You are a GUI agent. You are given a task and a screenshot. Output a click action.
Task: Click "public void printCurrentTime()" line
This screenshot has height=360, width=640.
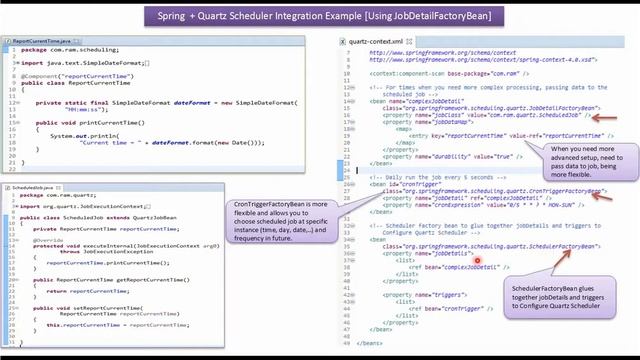[90, 123]
